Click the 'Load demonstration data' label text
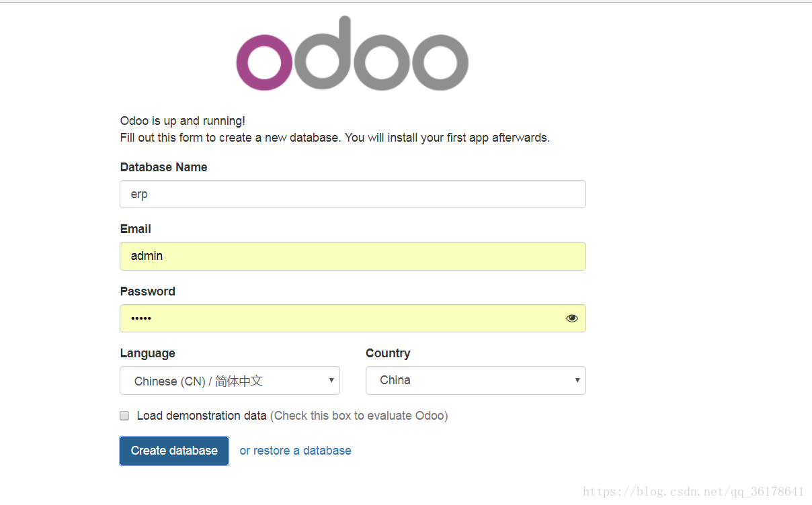 202,416
